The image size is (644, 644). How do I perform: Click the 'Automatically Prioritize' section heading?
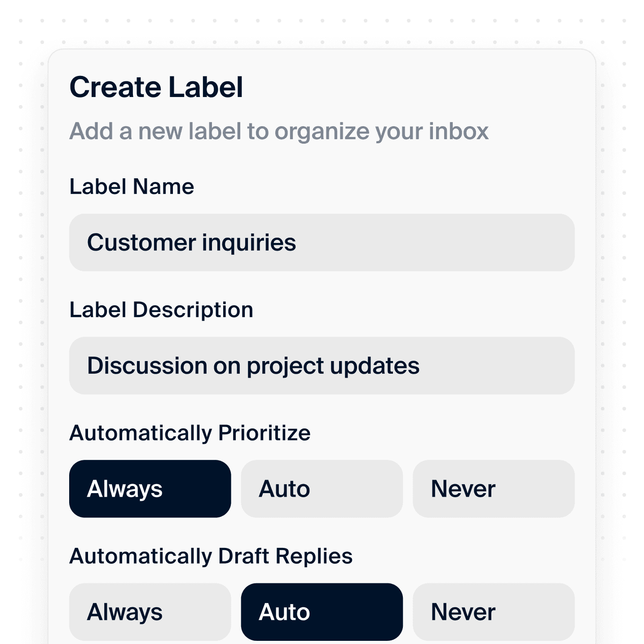(190, 432)
